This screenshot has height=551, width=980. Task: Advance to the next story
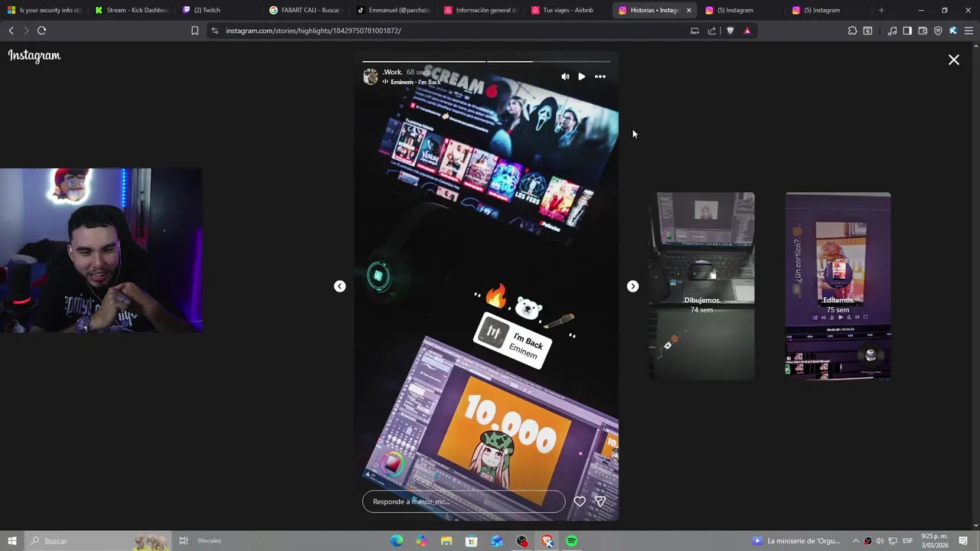pyautogui.click(x=632, y=286)
